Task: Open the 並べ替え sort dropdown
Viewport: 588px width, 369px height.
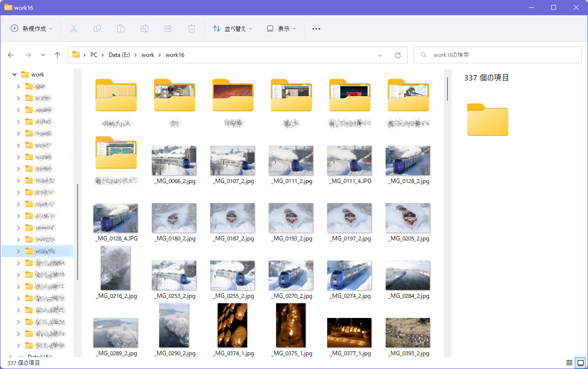Action: pos(232,28)
